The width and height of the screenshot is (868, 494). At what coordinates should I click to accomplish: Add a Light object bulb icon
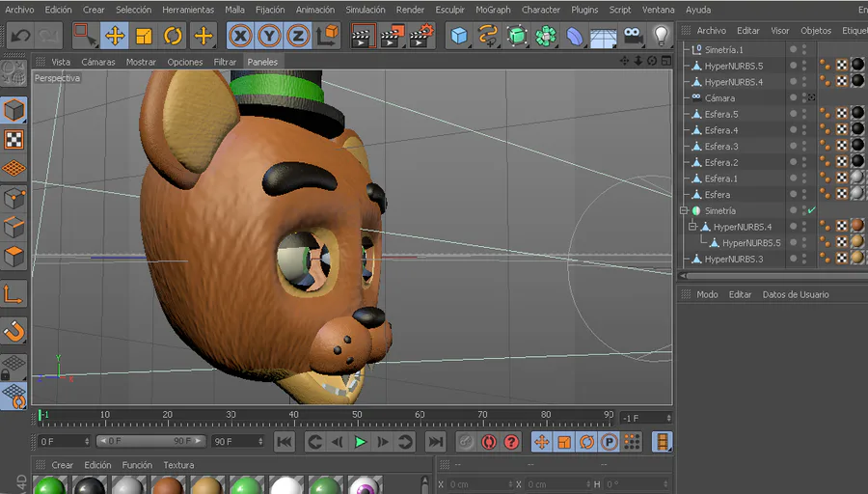[661, 36]
